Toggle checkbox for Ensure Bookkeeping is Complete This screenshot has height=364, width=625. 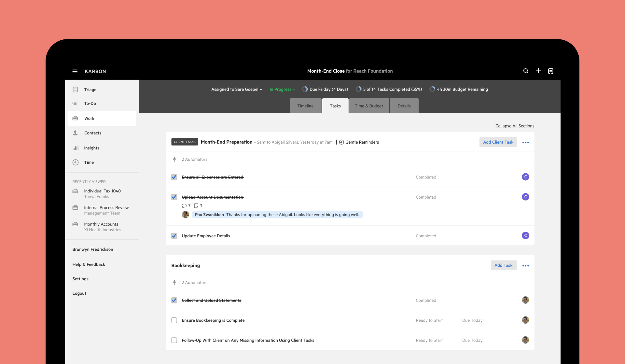tap(174, 320)
